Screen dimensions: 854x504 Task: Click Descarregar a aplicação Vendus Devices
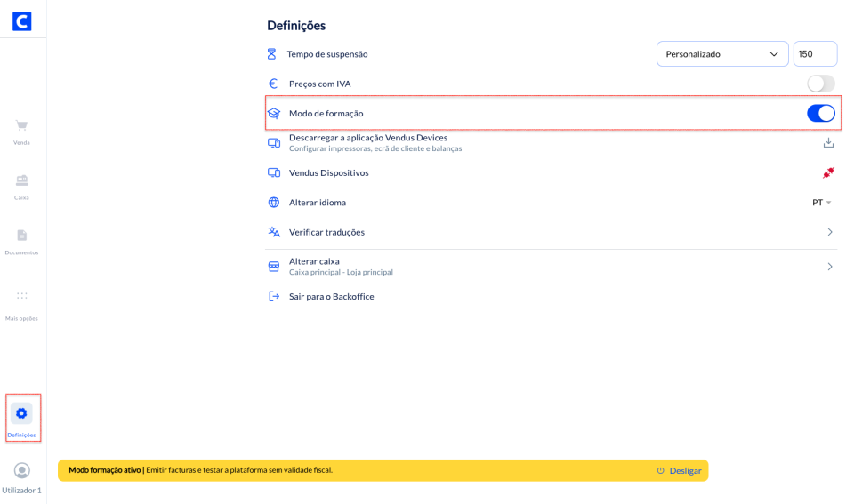point(367,138)
